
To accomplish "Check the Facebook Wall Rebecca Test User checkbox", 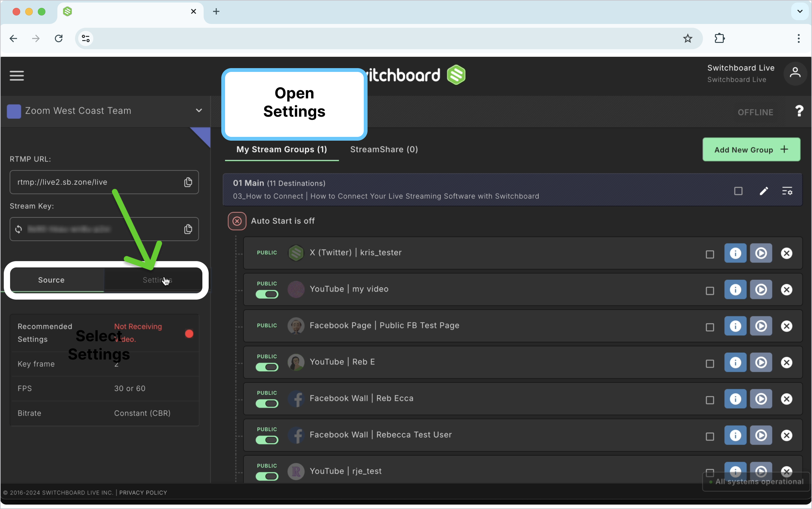I will [710, 436].
